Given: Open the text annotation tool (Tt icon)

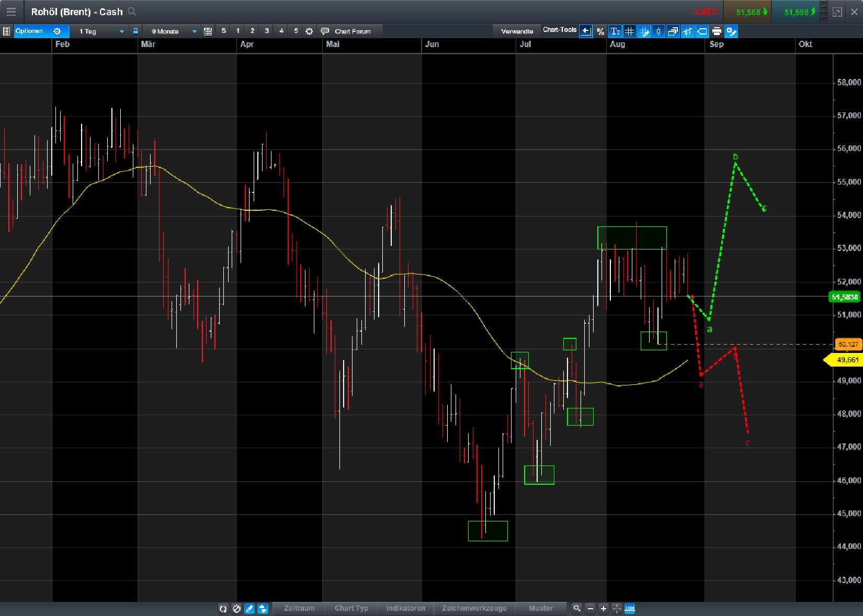Looking at the screenshot, I should click(616, 31).
